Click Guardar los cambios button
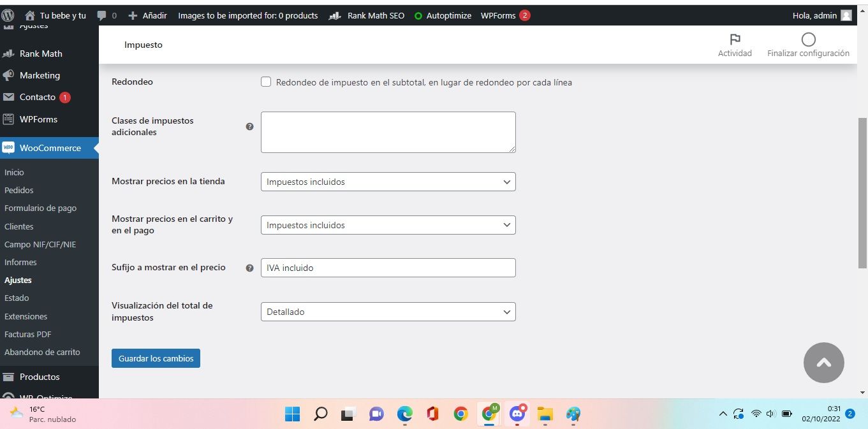Viewport: 868px width, 429px height. (x=156, y=358)
